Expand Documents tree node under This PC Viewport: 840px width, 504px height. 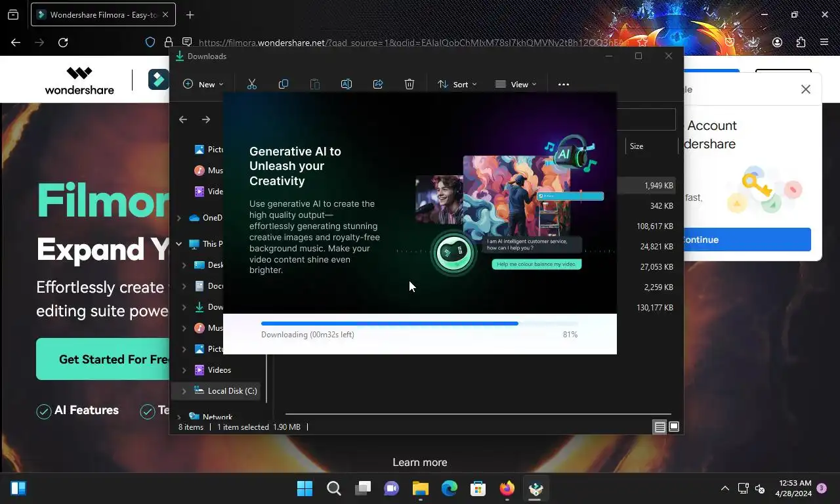(184, 286)
